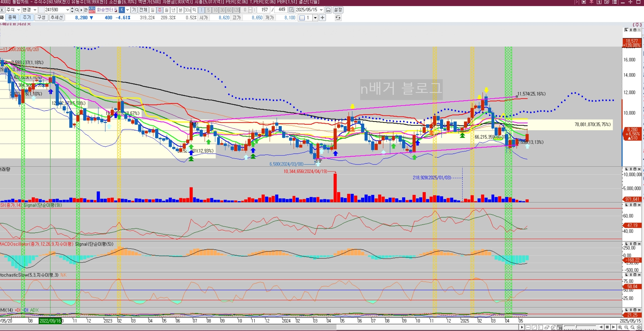This screenshot has height=331, width=644.
Task: Click the zoom out magnifier icon
Action: (x=626, y=327)
